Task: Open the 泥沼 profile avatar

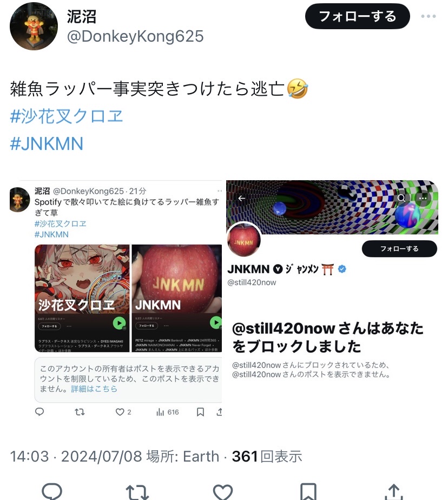Action: click(x=34, y=26)
